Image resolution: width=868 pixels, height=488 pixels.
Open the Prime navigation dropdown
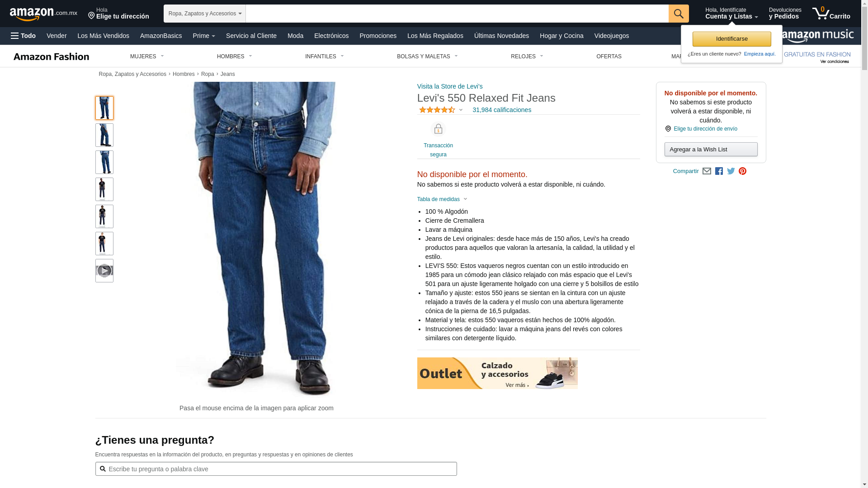(x=204, y=36)
